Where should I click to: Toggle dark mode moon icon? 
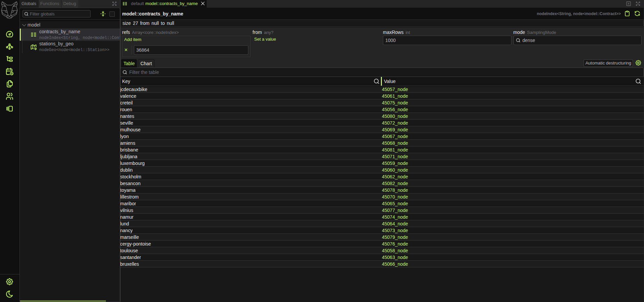click(x=10, y=294)
